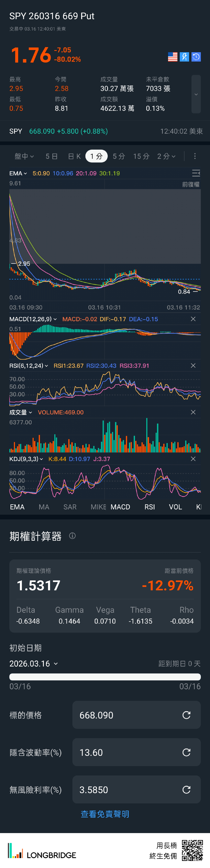Open the initial date 2026.03.16 dropdown
Viewport: 210px width, 868px height.
33,664
